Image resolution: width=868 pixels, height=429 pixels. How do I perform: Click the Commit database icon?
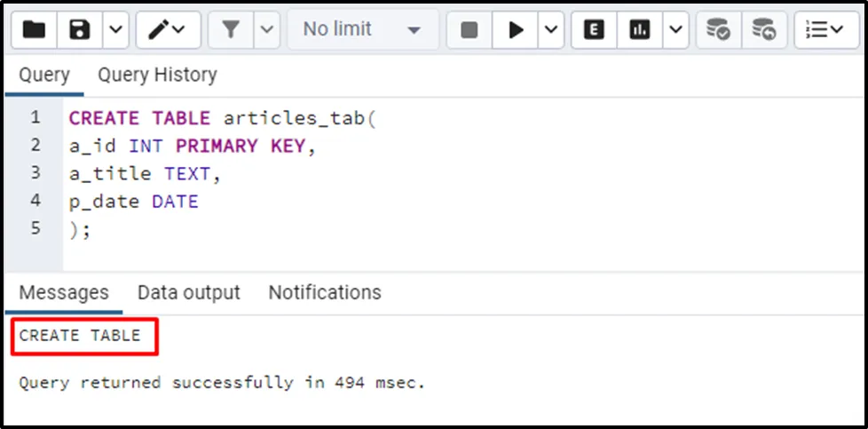point(717,30)
